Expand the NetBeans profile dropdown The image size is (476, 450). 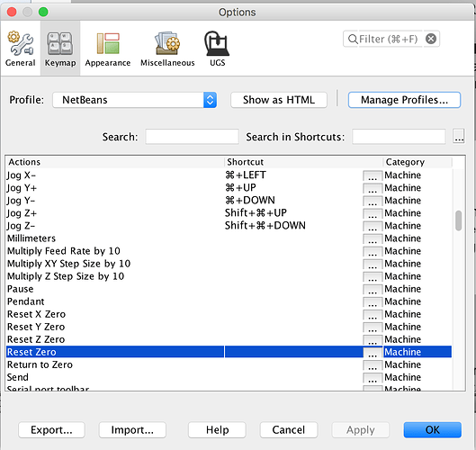click(210, 100)
